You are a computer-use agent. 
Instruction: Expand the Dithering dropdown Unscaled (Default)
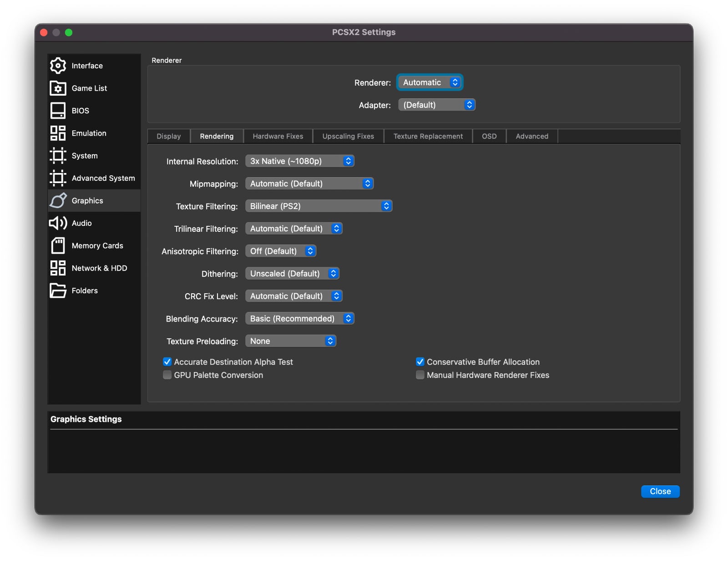[x=292, y=274]
